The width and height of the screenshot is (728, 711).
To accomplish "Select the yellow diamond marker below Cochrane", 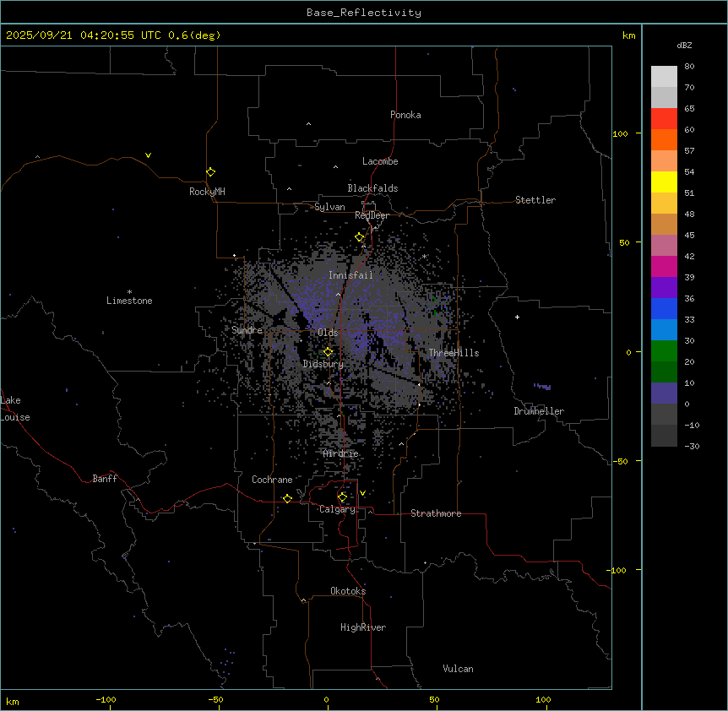I will coord(287,499).
